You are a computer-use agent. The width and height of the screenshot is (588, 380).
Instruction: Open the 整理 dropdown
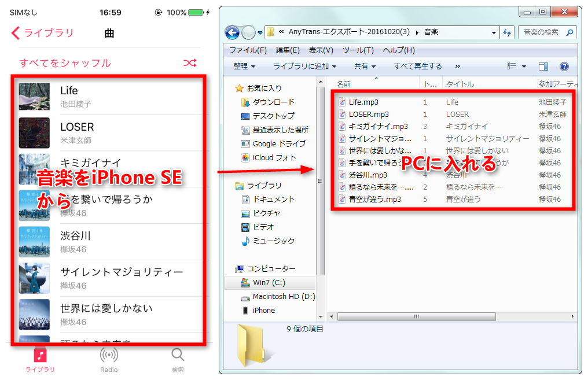click(244, 67)
